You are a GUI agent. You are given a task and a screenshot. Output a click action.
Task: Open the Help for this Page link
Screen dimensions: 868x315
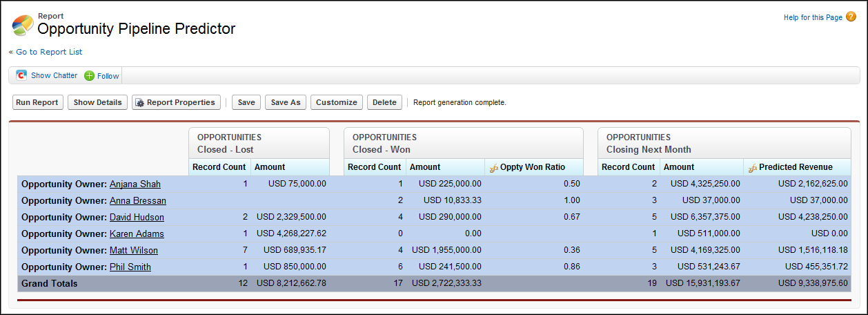(x=813, y=17)
